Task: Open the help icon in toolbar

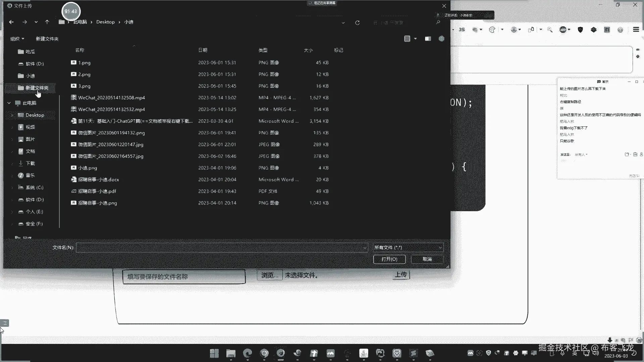Action: coord(441,39)
